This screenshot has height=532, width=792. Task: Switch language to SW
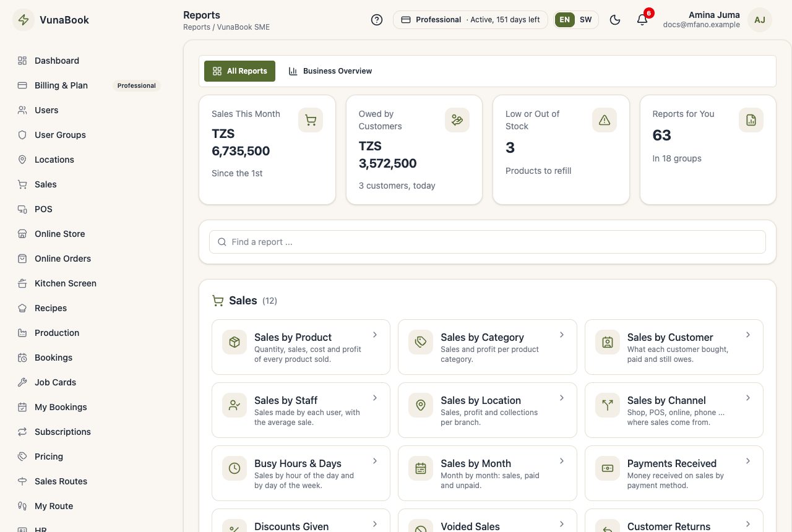(x=585, y=20)
